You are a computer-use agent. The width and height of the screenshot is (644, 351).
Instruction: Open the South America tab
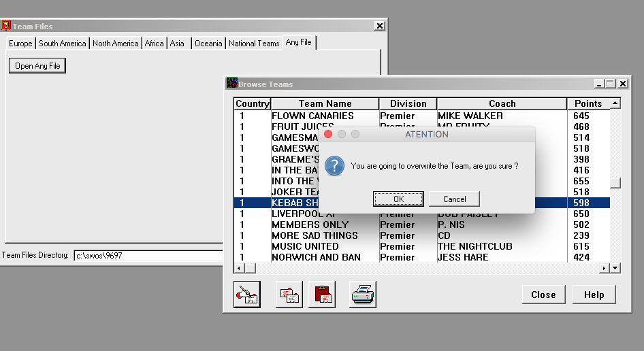pyautogui.click(x=63, y=44)
